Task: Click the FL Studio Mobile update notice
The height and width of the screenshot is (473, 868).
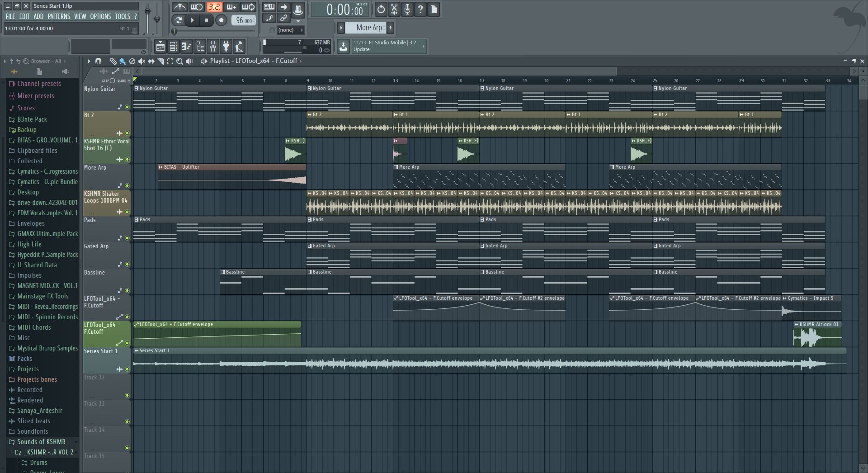Action: point(387,46)
